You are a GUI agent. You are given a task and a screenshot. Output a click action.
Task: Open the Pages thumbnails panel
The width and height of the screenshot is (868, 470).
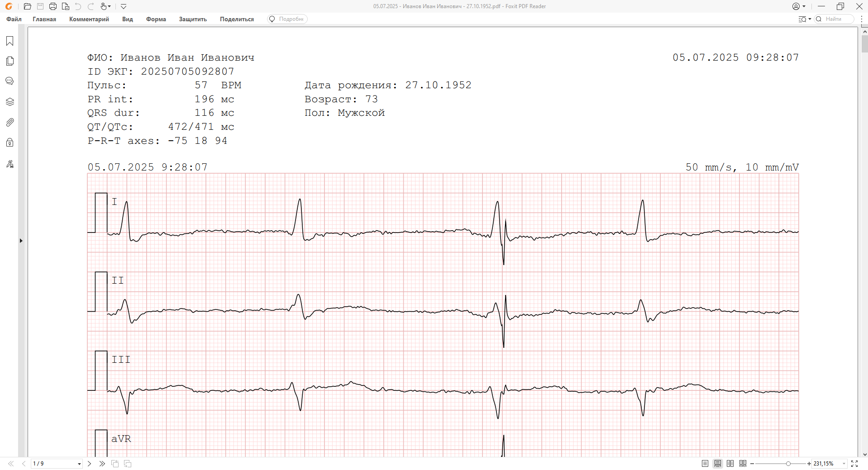10,61
